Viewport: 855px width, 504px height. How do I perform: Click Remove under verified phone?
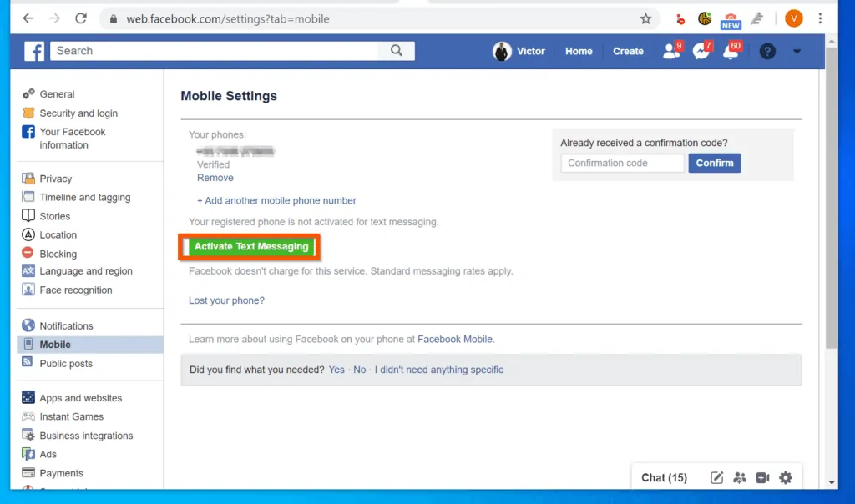pyautogui.click(x=215, y=178)
